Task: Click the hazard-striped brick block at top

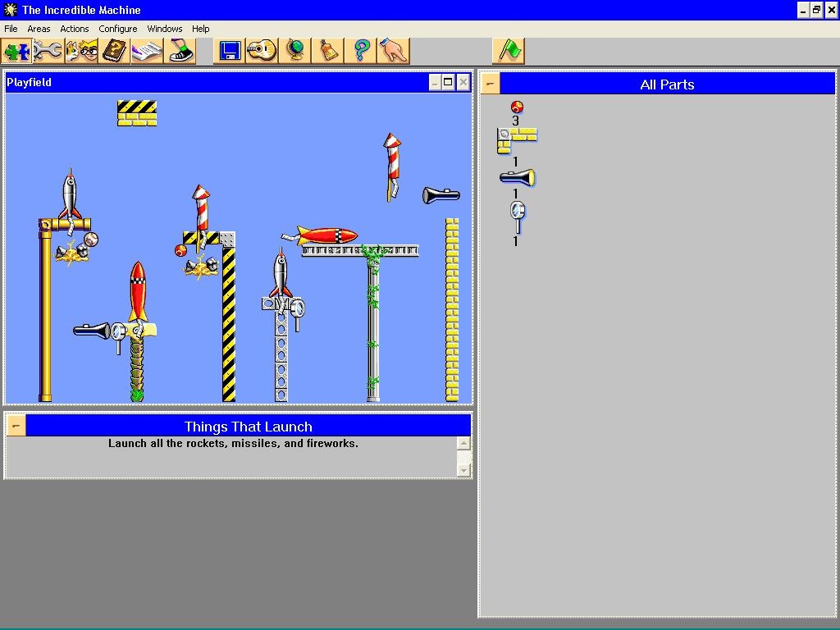Action: click(x=137, y=113)
